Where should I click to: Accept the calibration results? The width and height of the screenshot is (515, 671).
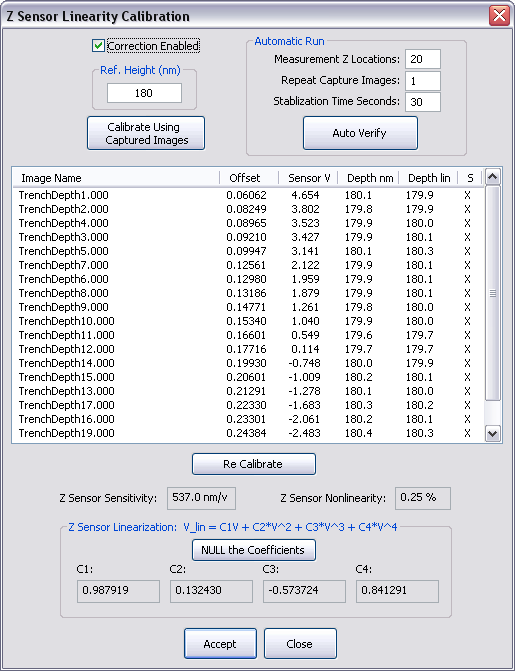pos(220,644)
